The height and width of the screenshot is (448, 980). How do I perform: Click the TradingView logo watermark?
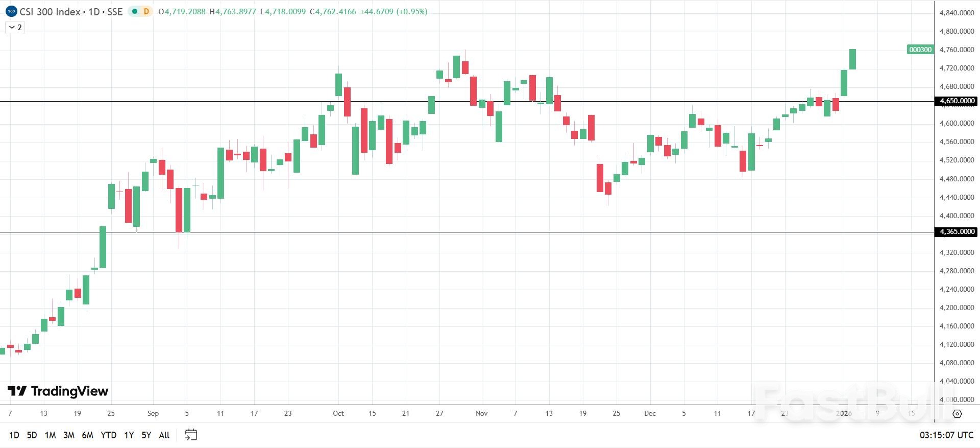coord(58,391)
